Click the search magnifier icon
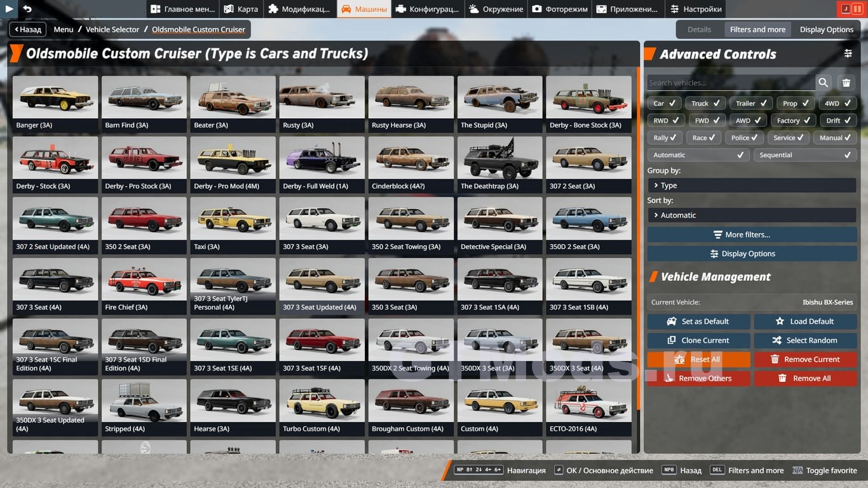 (824, 83)
